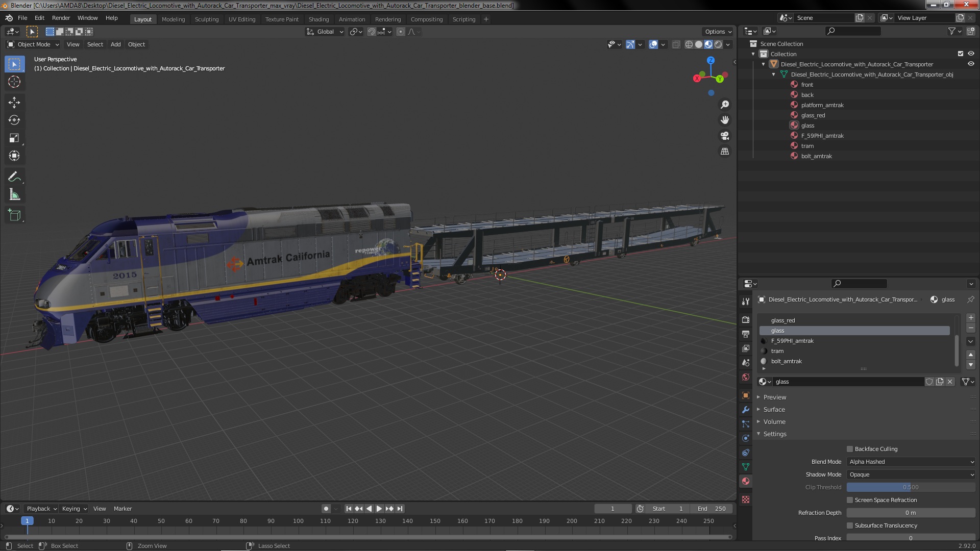Pick the Measure tool

pyautogui.click(x=14, y=195)
